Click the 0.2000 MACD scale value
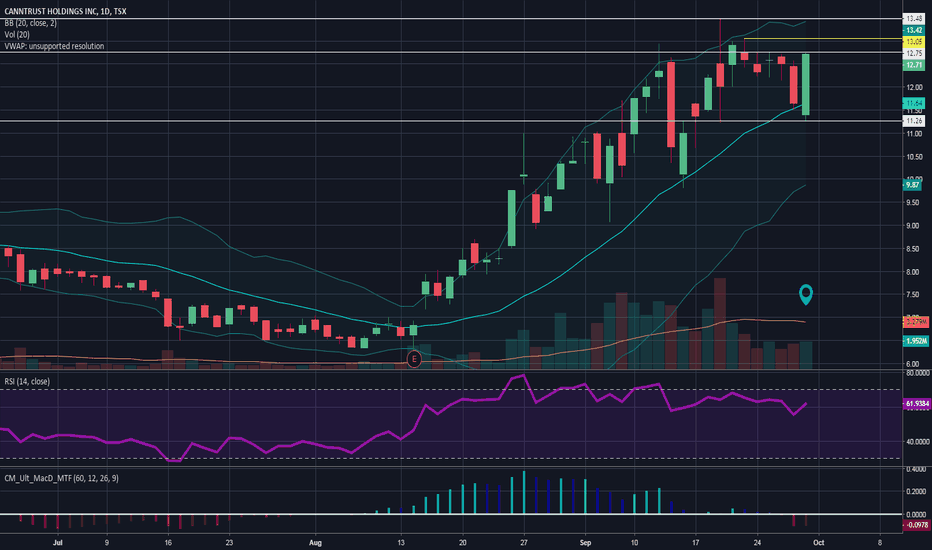 pos(916,492)
